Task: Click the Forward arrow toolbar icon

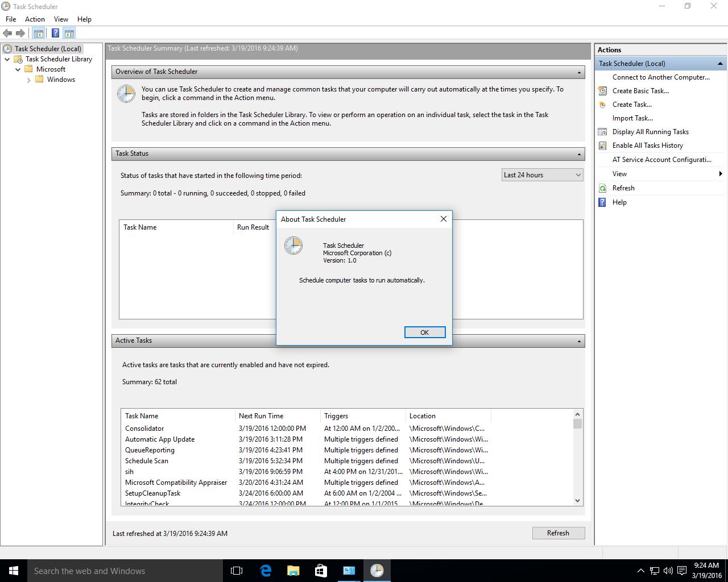Action: [20, 34]
